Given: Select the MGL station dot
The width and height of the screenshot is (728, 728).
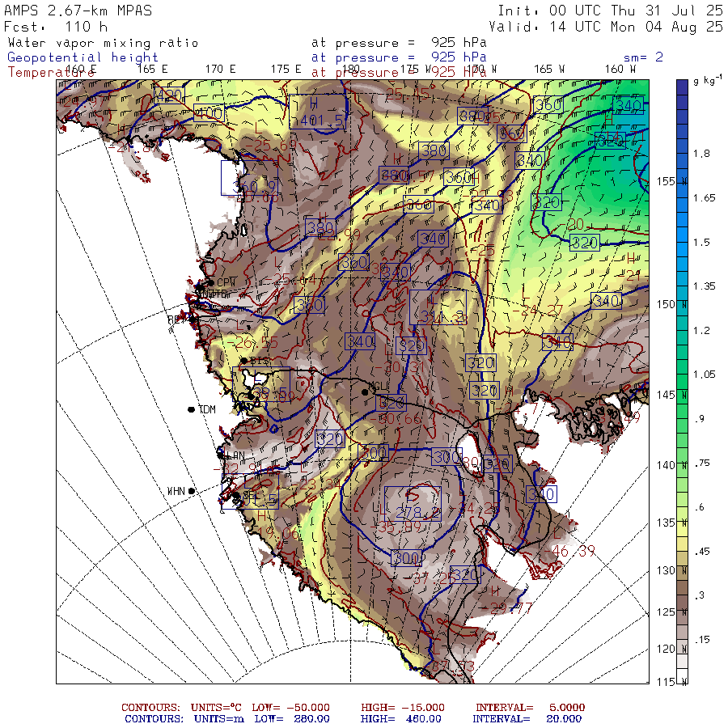Looking at the screenshot, I should tap(365, 392).
